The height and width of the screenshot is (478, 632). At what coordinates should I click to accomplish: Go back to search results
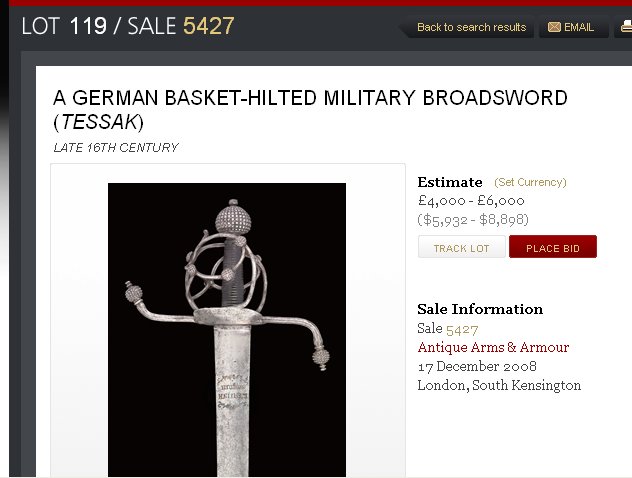[x=472, y=27]
